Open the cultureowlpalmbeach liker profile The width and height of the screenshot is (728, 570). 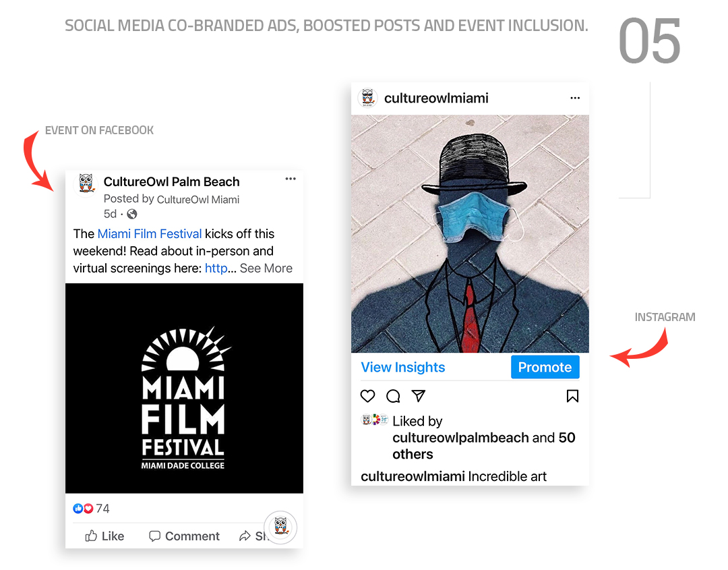click(460, 438)
